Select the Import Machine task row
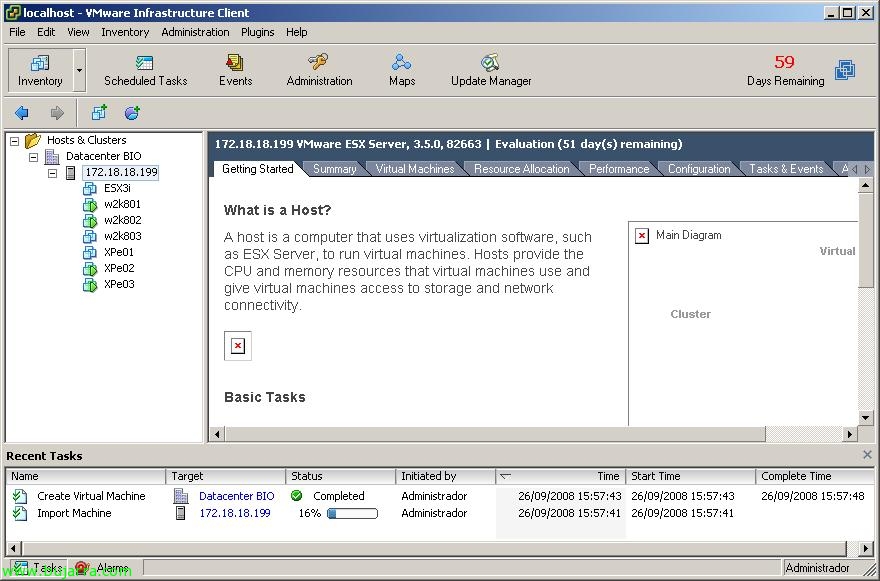The width and height of the screenshot is (880, 581). [x=440, y=513]
